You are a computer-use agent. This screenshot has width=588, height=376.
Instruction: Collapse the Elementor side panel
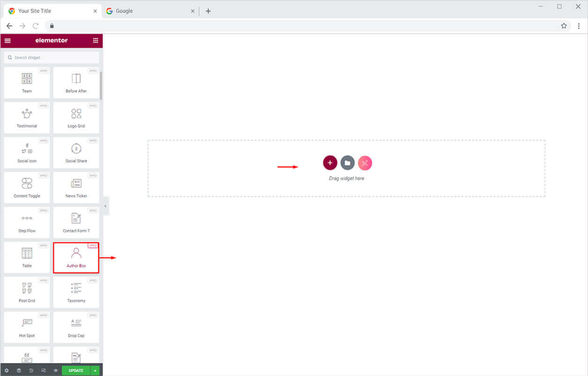[x=106, y=206]
